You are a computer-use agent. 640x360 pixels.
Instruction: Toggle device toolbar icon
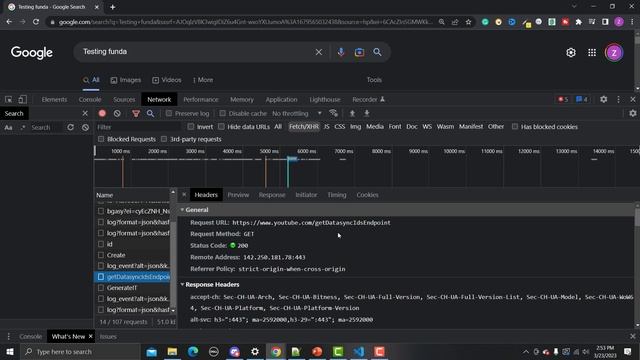coord(22,99)
